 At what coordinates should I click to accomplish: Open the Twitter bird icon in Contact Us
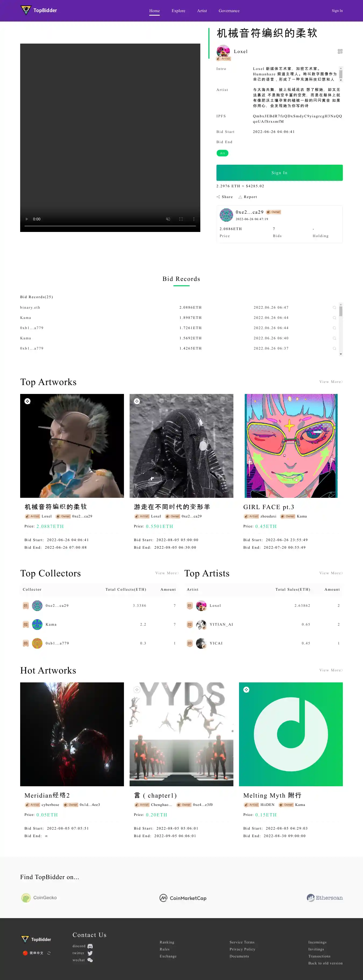[90, 953]
